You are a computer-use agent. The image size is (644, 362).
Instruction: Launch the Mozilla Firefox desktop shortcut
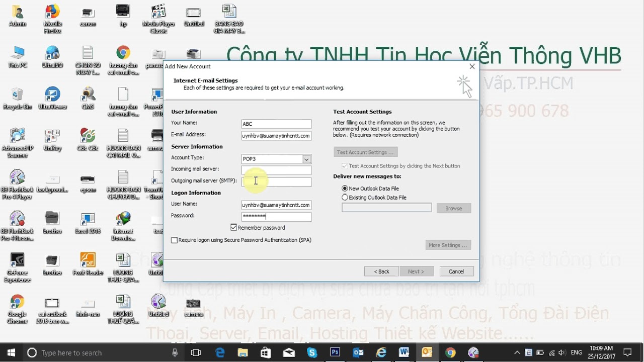pyautogui.click(x=52, y=19)
